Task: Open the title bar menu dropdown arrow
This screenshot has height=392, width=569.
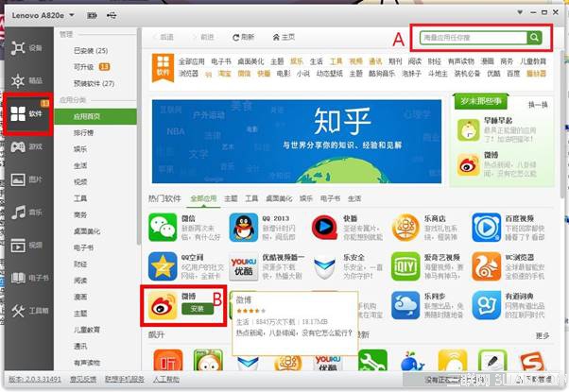Action: [520, 12]
